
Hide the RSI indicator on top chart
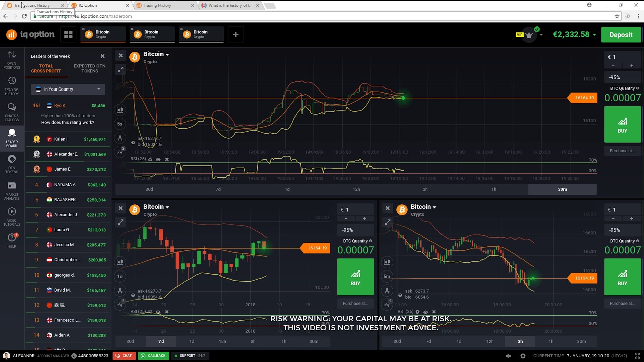(x=158, y=159)
